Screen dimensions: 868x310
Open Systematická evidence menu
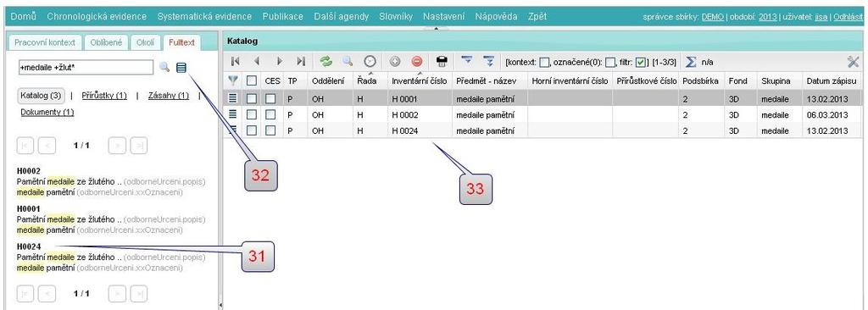(x=204, y=17)
